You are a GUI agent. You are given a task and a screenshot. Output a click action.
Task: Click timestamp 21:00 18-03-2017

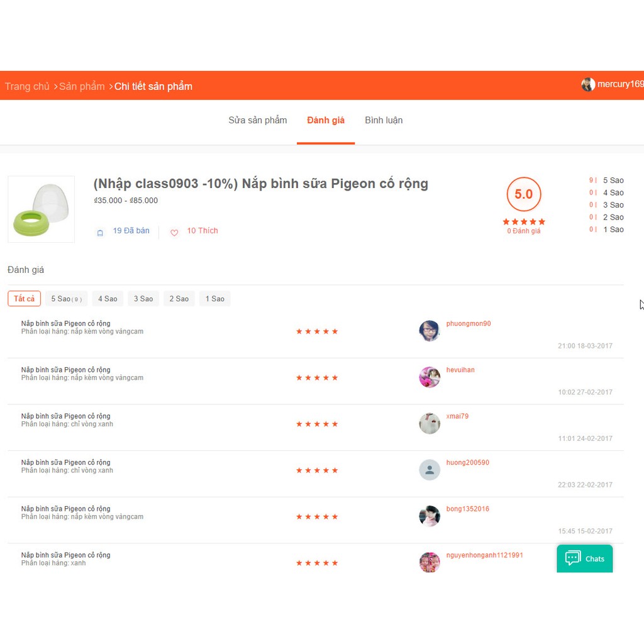(585, 347)
